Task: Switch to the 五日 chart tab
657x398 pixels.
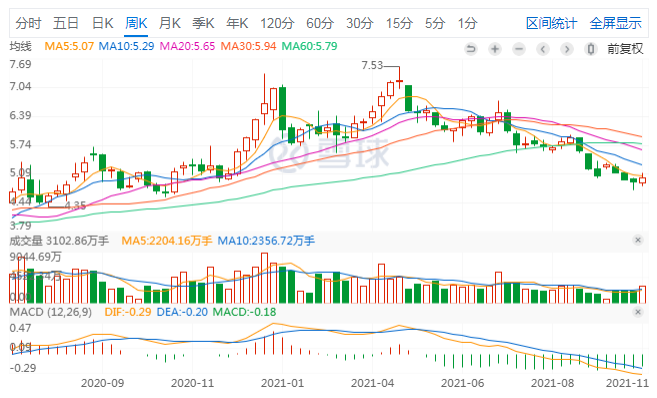Action: point(66,23)
